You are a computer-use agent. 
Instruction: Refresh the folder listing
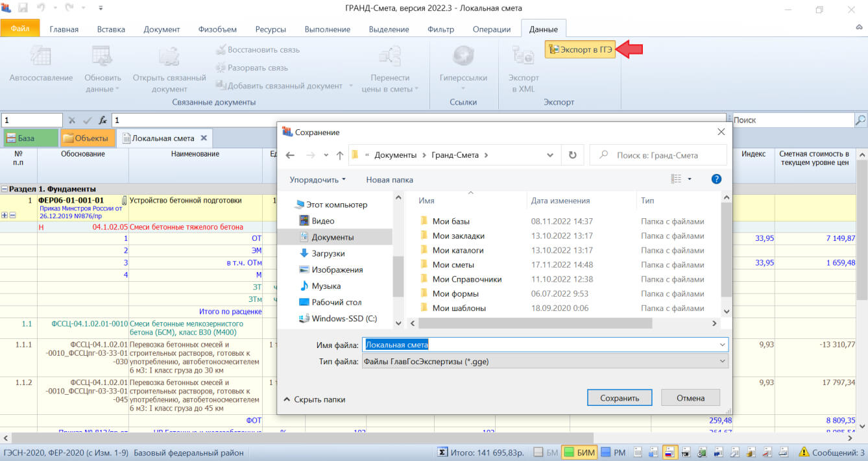pyautogui.click(x=572, y=155)
